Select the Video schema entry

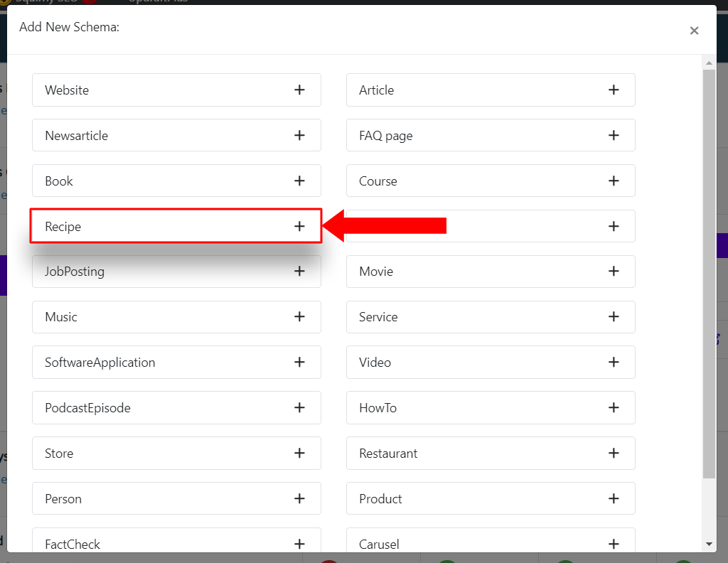491,362
